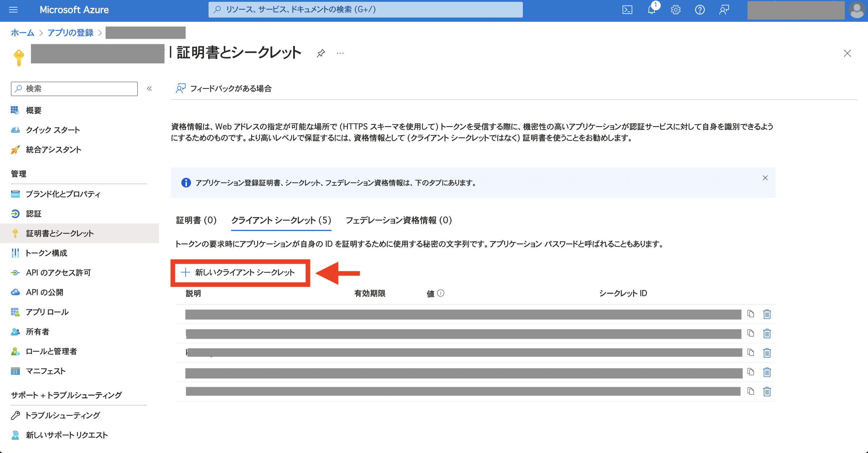Image resolution: width=868 pixels, height=453 pixels.
Task: Open the account avatar menu
Action: [x=857, y=10]
